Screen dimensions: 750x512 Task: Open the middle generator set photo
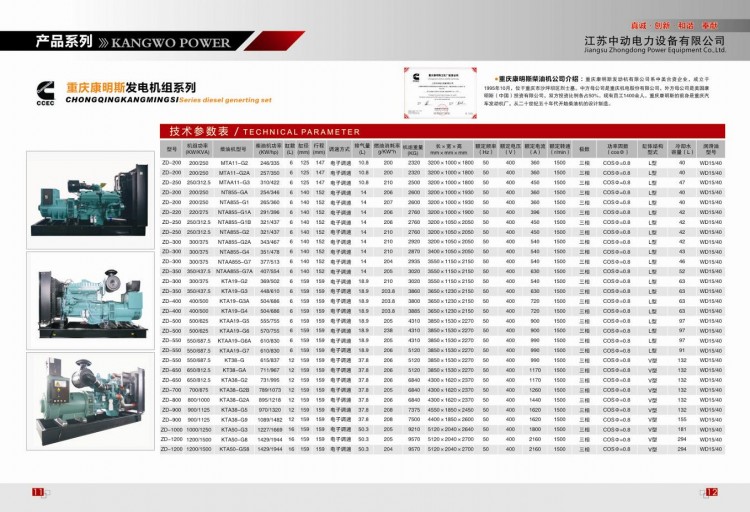[x=90, y=301]
